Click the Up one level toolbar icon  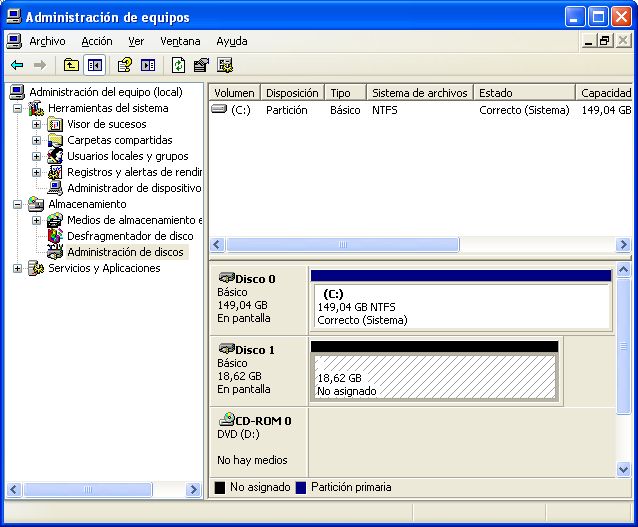pos(71,65)
